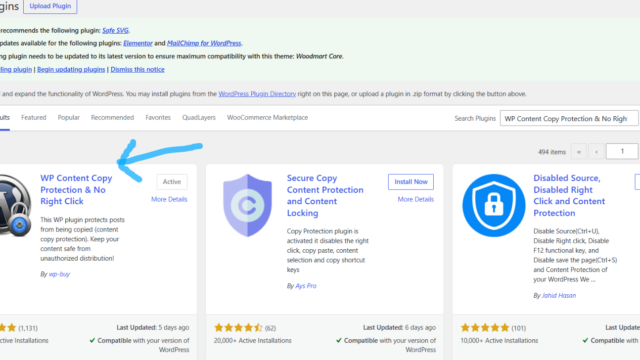The width and height of the screenshot is (640, 360).
Task: Go to first page of results
Action: pyautogui.click(x=579, y=152)
